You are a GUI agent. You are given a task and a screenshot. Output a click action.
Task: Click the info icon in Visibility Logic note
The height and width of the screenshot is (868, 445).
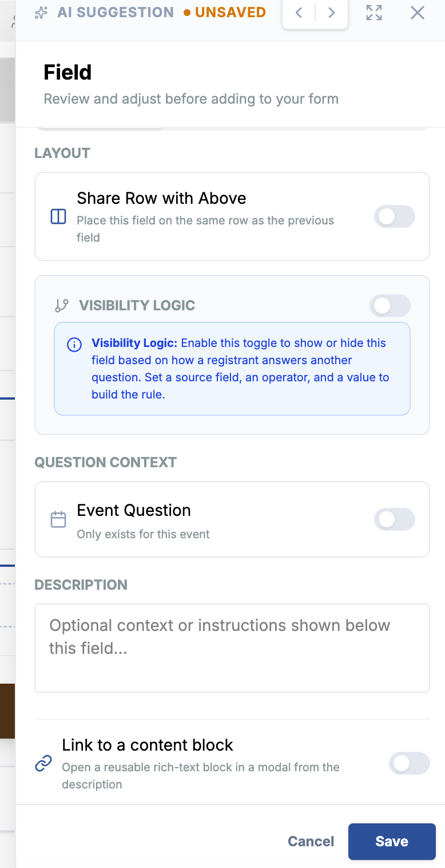[74, 345]
